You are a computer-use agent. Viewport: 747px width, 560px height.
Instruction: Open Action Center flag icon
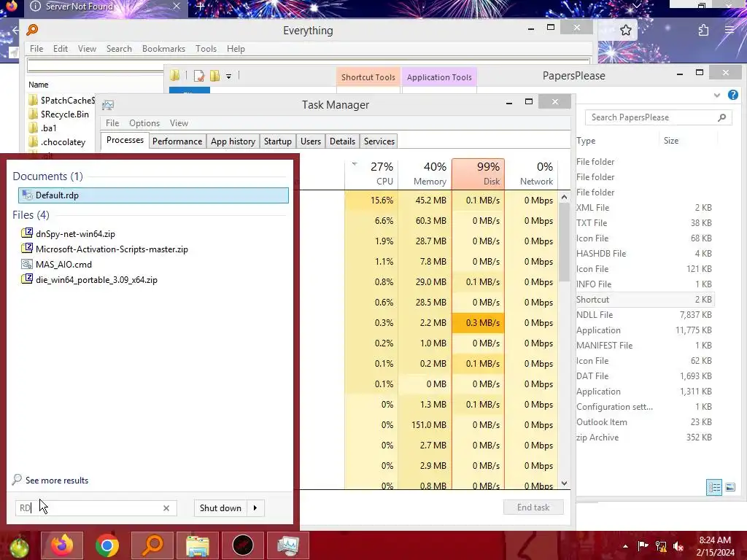pos(643,546)
